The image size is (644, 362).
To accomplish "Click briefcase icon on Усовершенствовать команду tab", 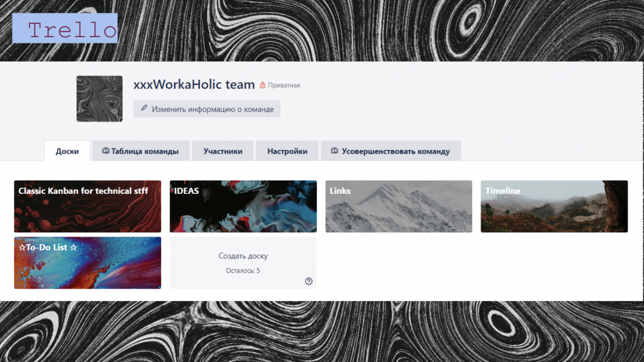I will point(335,151).
